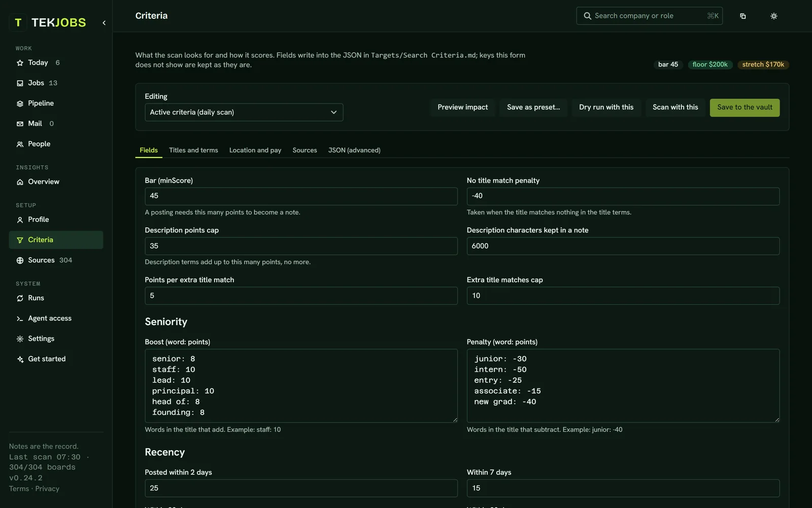Click the Points per extra title match field
This screenshot has width=812, height=508.
pyautogui.click(x=301, y=296)
